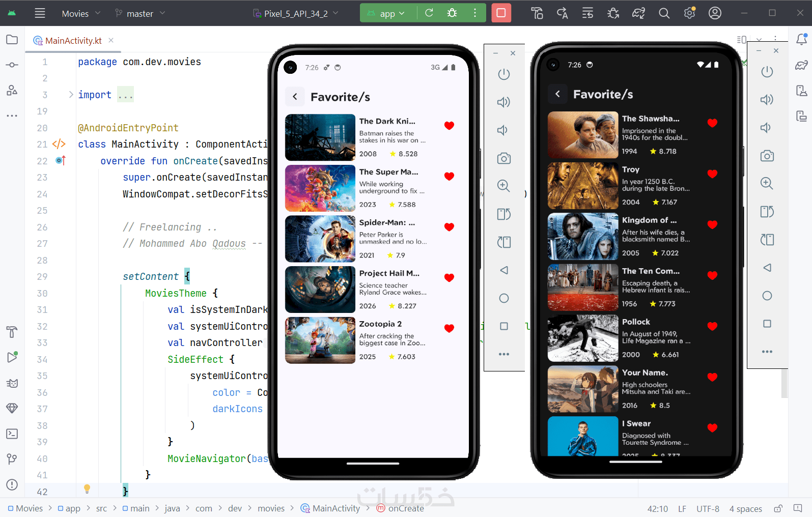Image resolution: width=812 pixels, height=517 pixels.
Task: Open the account profile icon
Action: coord(715,13)
